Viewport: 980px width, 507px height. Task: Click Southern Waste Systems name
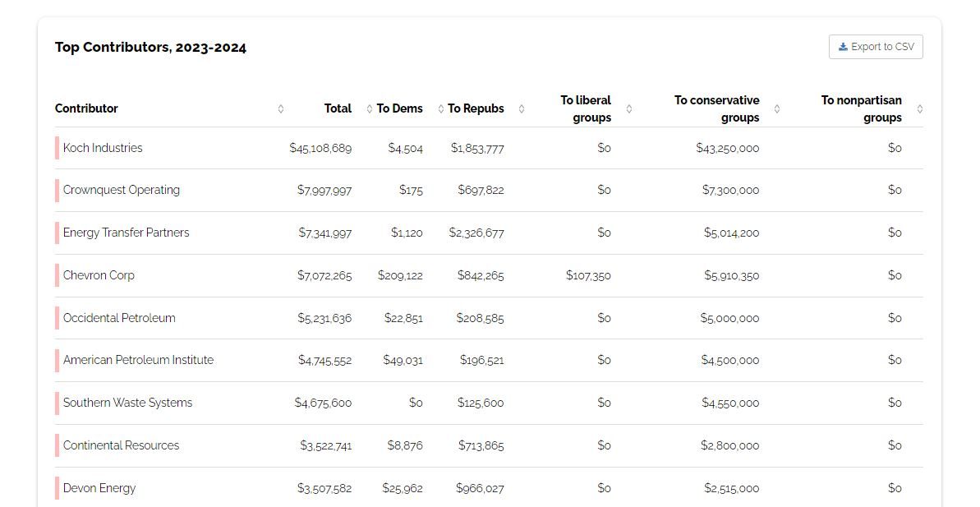pyautogui.click(x=127, y=403)
